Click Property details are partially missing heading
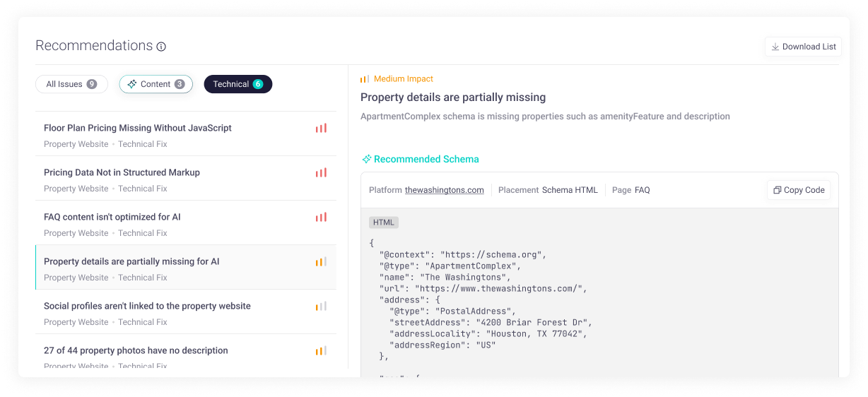868x397 pixels. coord(453,97)
